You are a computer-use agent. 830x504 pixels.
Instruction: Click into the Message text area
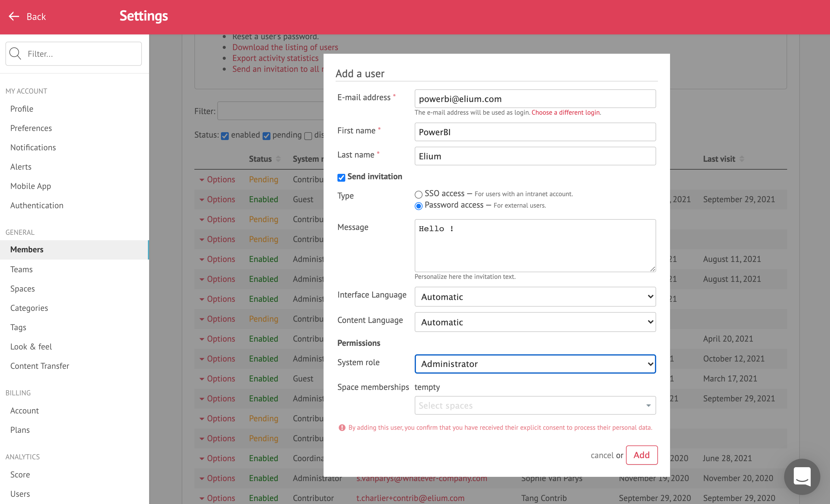click(x=535, y=246)
